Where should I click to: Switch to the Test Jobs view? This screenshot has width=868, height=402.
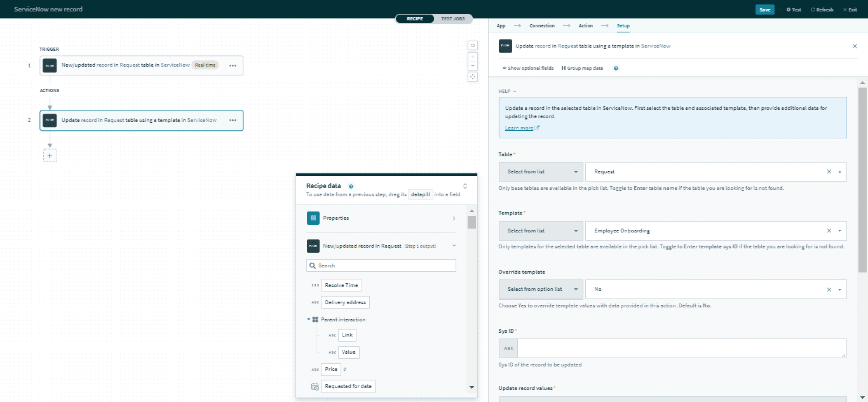(x=453, y=19)
